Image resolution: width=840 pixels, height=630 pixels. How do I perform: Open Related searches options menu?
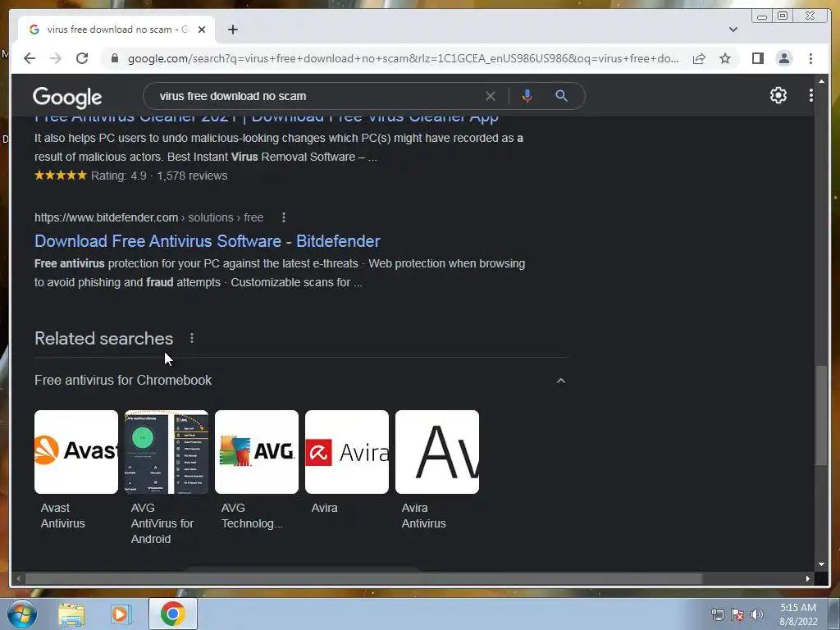point(192,339)
